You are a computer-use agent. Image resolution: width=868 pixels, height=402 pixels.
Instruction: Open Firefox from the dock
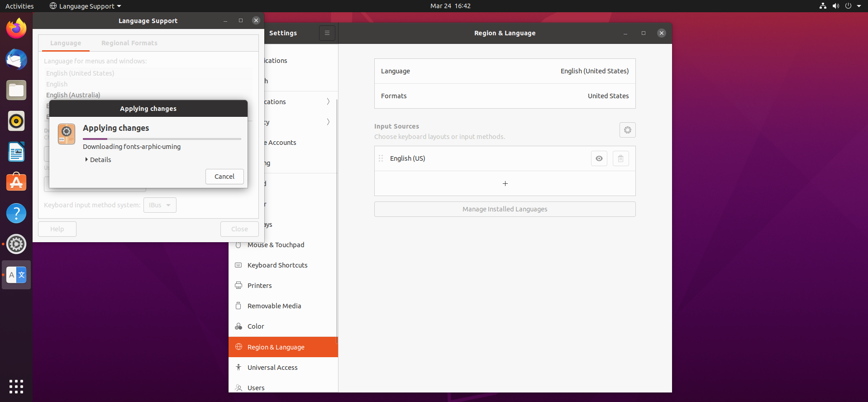point(16,29)
